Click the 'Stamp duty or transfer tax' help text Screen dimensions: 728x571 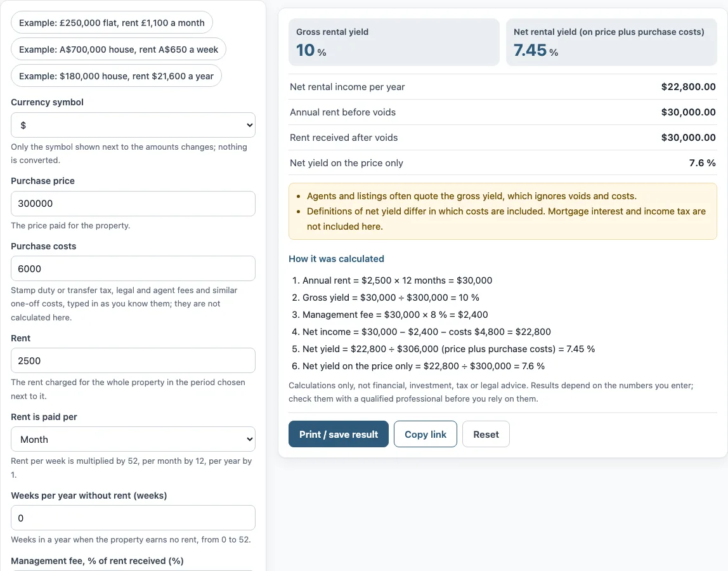click(x=124, y=304)
